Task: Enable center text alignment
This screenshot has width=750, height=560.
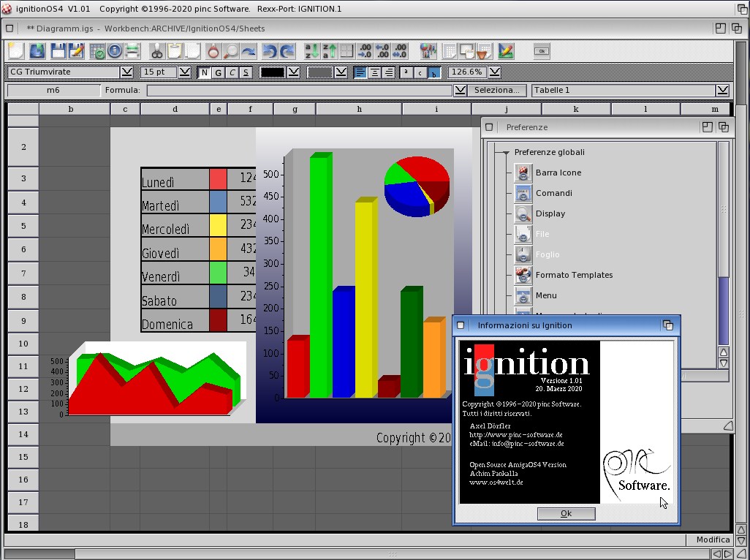Action: (x=374, y=72)
